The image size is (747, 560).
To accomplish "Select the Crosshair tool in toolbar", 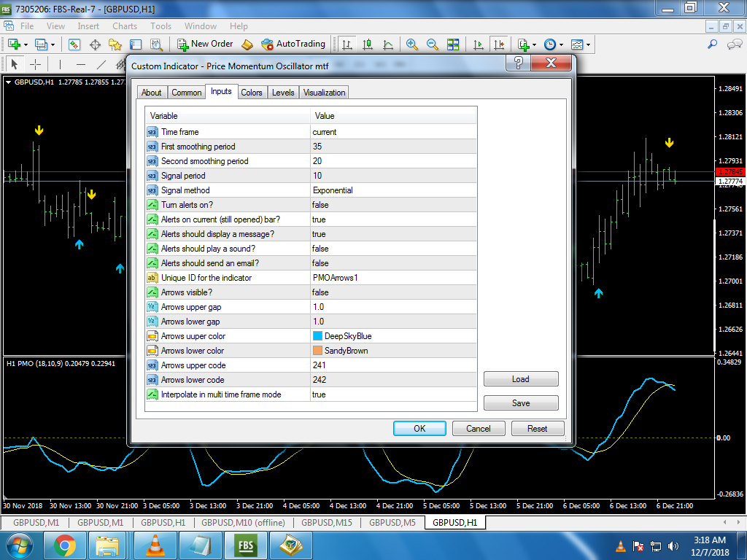I will point(35,64).
